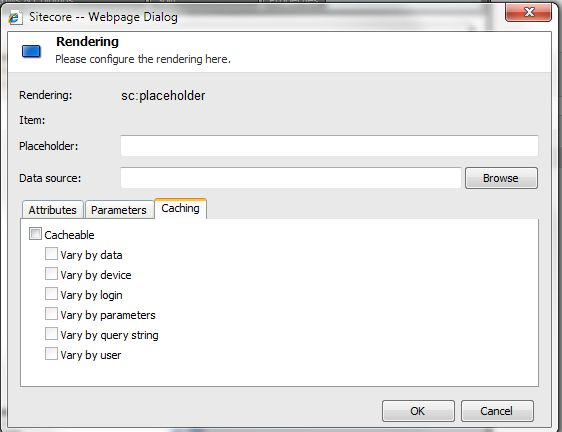Screen dimensions: 562x432
Task: Click the sc:placeholder rendering name
Action: 163,96
